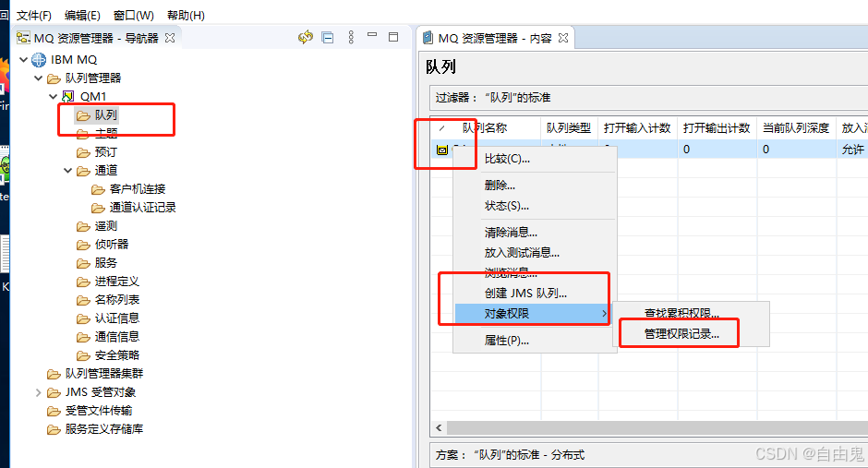
Task: Sort by 打开输出计数 column header
Action: 717,128
